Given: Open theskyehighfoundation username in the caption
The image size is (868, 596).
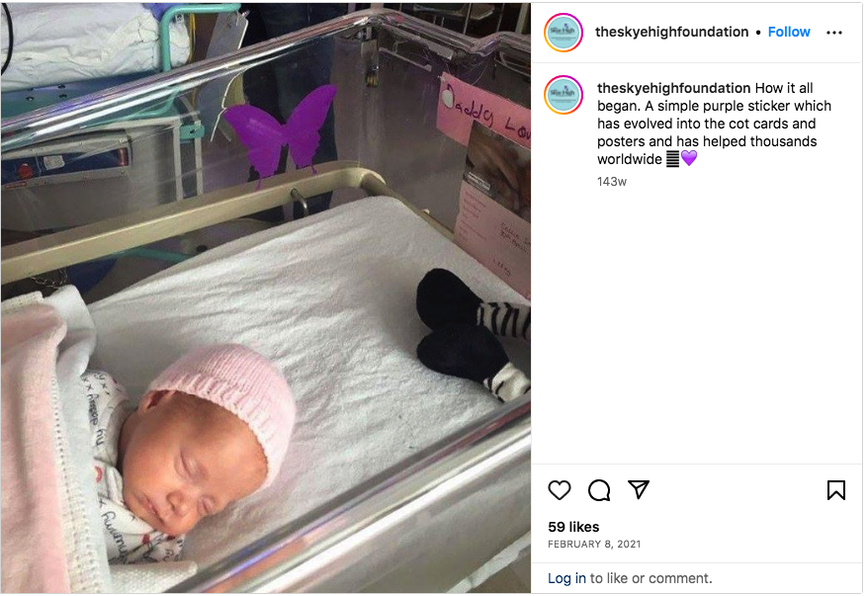Looking at the screenshot, I should (673, 88).
